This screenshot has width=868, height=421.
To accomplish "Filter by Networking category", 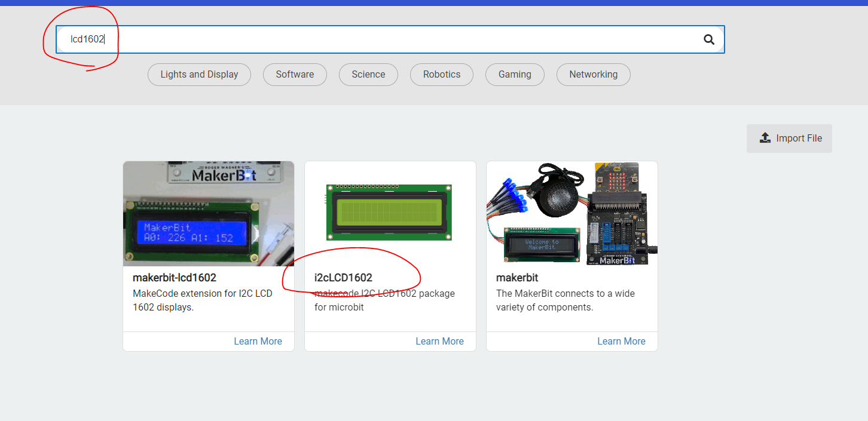I will tap(593, 75).
